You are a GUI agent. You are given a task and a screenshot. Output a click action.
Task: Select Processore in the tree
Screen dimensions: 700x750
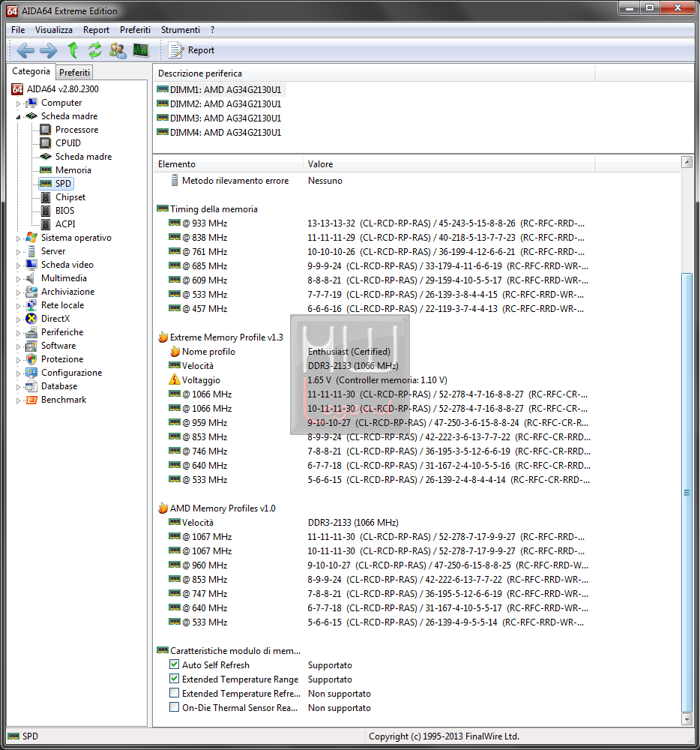point(76,130)
